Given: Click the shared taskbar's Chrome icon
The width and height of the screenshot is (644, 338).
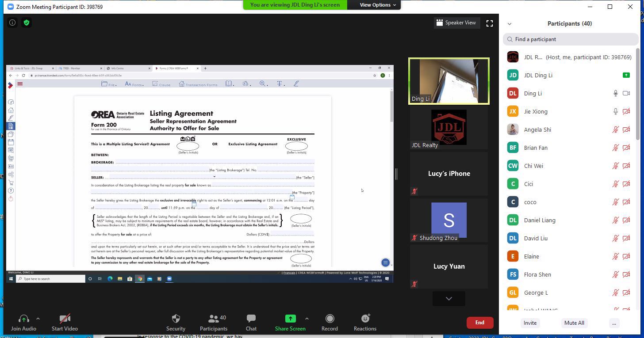Looking at the screenshot, I should 139,279.
